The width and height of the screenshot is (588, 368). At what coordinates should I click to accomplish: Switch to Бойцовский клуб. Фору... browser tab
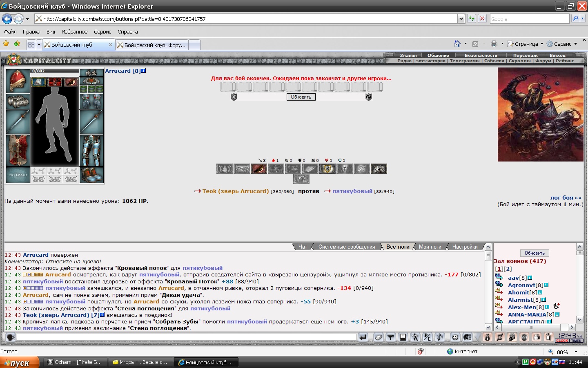(152, 45)
